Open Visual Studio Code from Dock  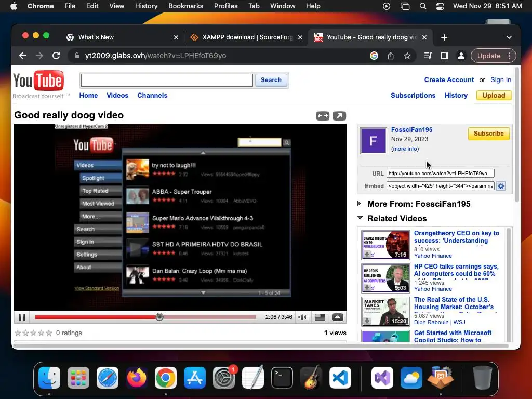point(340,378)
